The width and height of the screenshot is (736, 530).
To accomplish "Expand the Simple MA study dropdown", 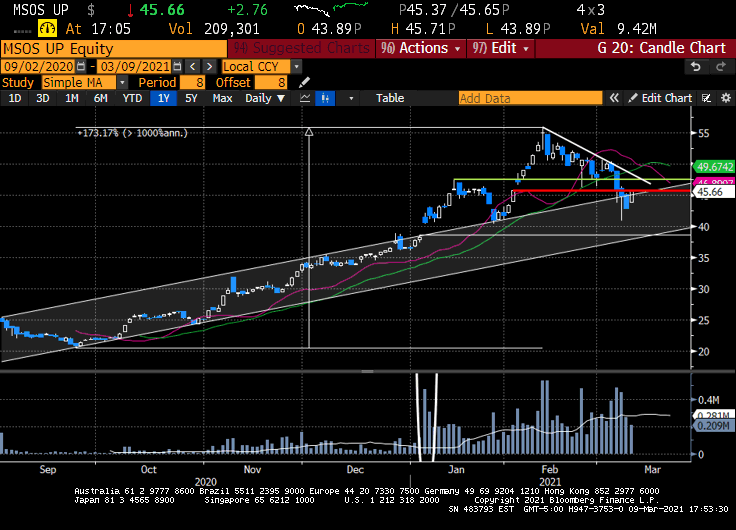I will coord(122,83).
